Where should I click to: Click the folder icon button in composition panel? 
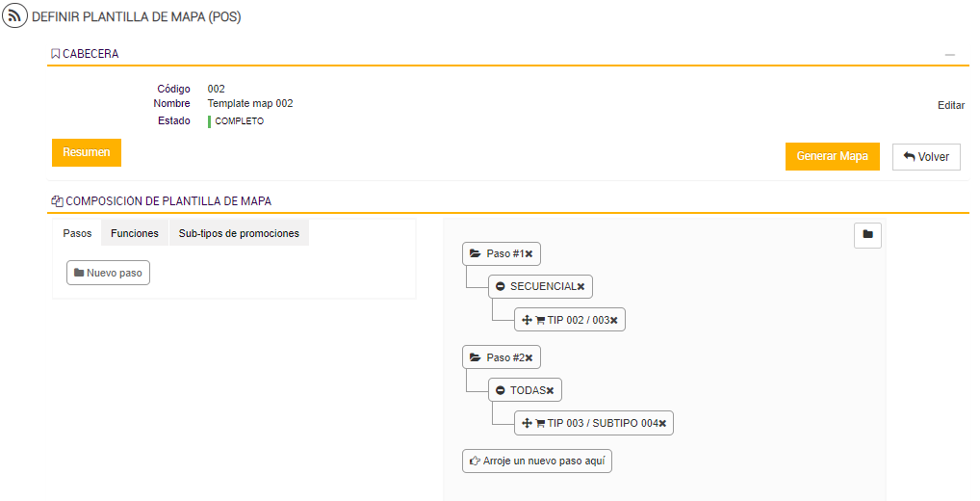867,235
